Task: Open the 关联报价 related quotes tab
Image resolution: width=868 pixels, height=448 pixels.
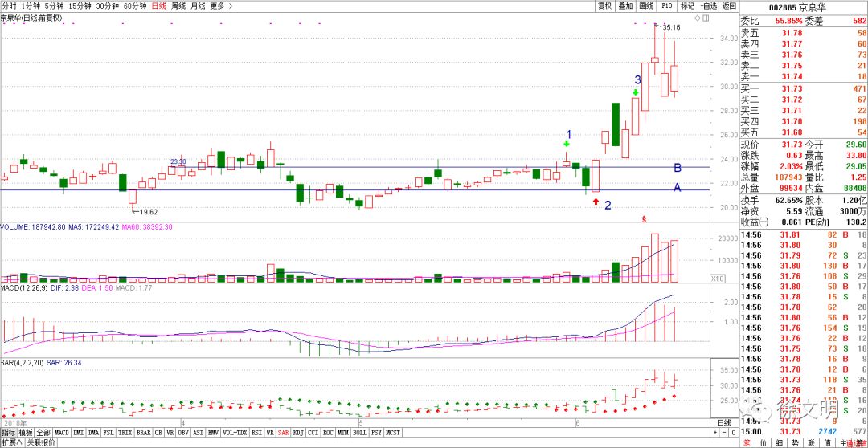Action: coord(40,442)
